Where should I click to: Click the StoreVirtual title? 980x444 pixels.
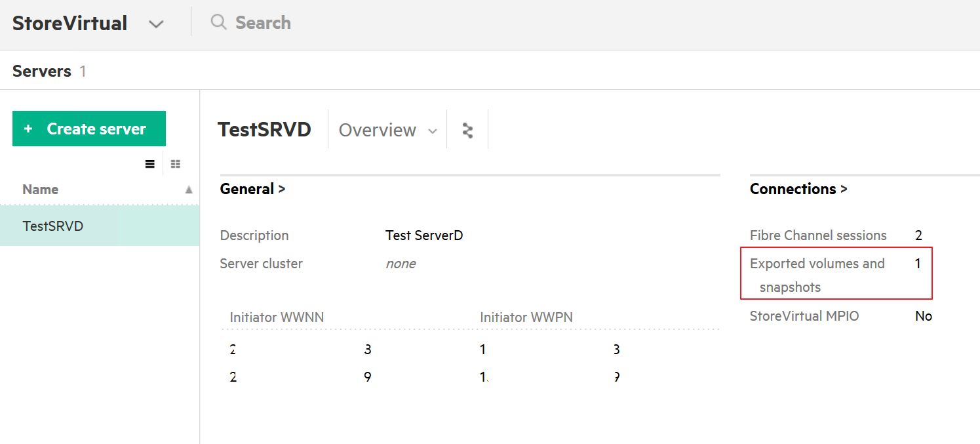(x=70, y=23)
